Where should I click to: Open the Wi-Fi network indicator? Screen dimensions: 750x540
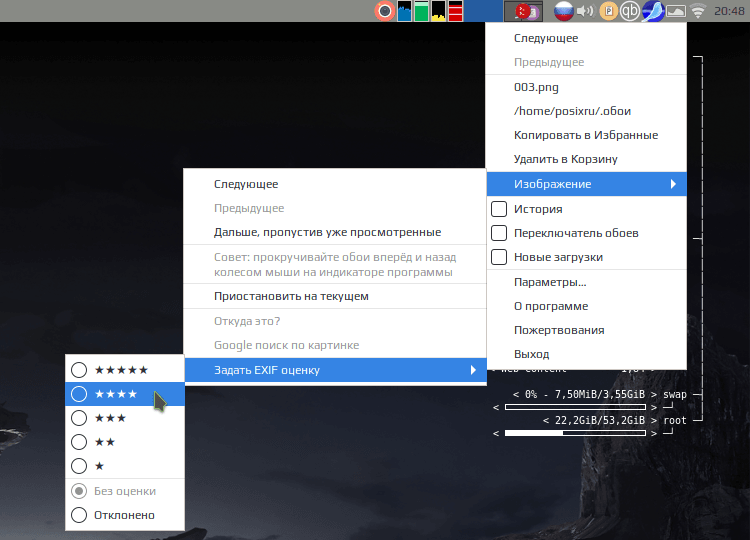coord(698,11)
